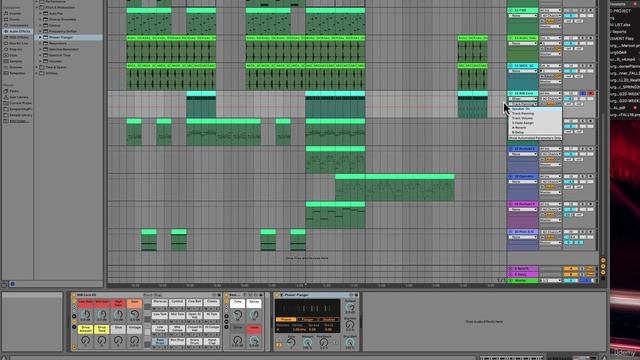This screenshot has width=640, height=360.
Task: Arm the 808 Core track for recording
Action: tap(590, 93)
